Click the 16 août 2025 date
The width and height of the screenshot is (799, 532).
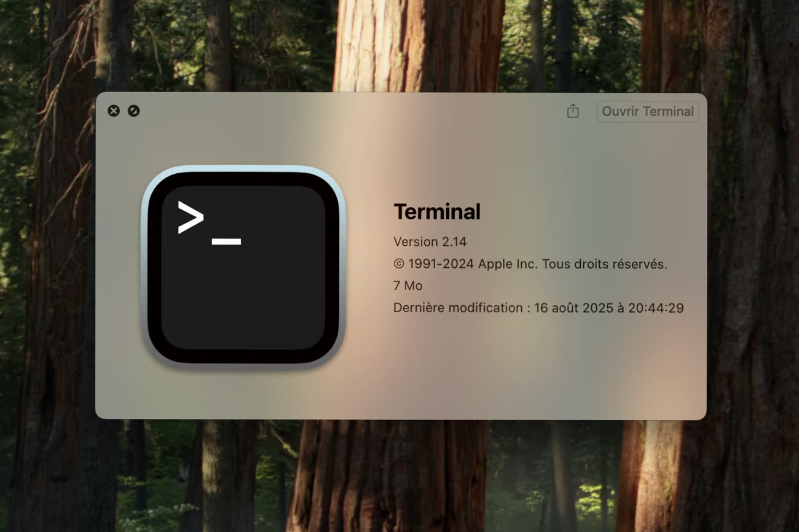(x=575, y=308)
